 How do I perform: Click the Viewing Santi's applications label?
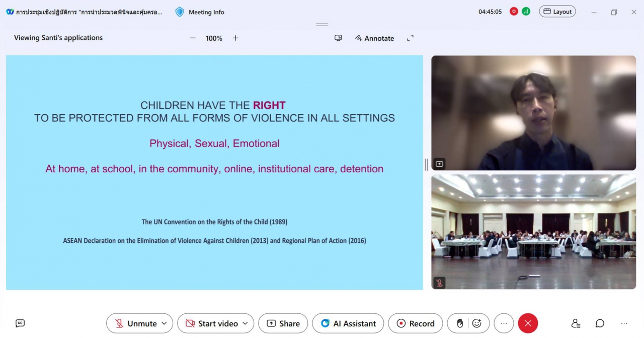58,38
